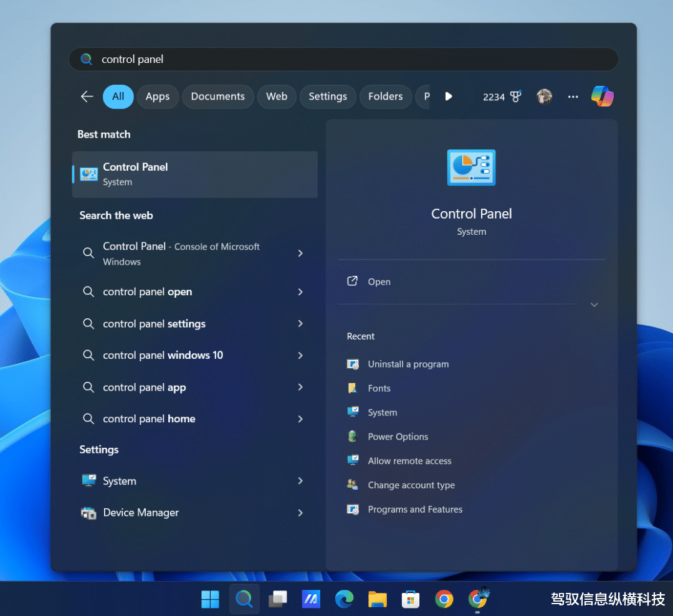
Task: Open the first Google Chrome taskbar icon
Action: tap(444, 599)
